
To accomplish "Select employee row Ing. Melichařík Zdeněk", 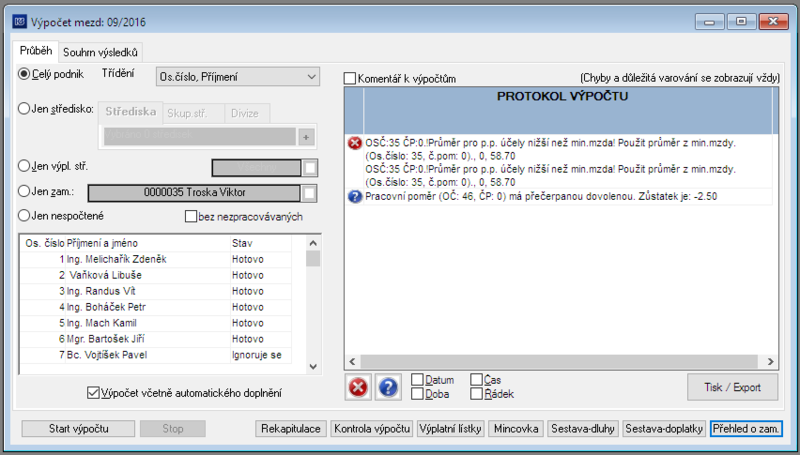I will coord(156,259).
